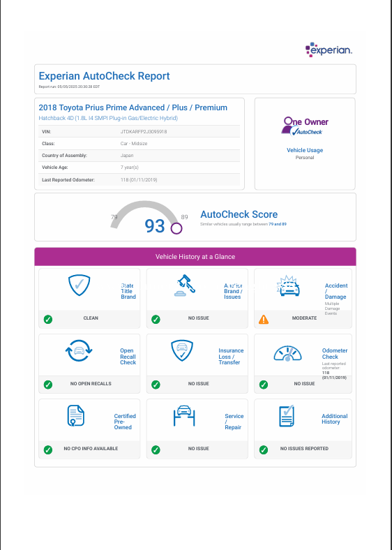Image resolution: width=392 pixels, height=550 pixels.
Task: Open the Accident / Damage link
Action: (336, 291)
